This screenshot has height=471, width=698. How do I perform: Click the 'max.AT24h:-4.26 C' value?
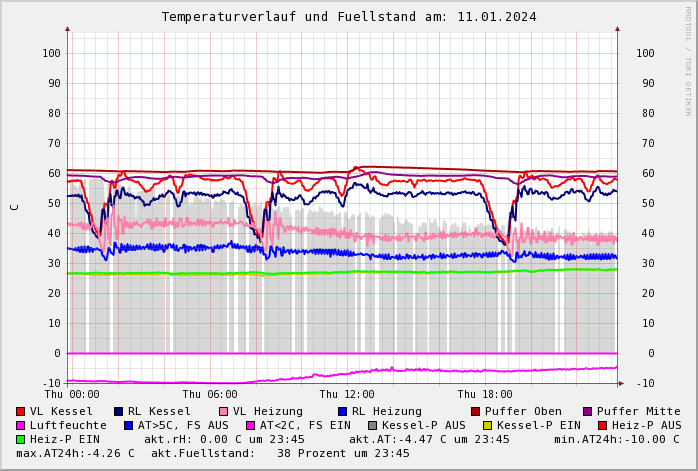click(x=75, y=454)
